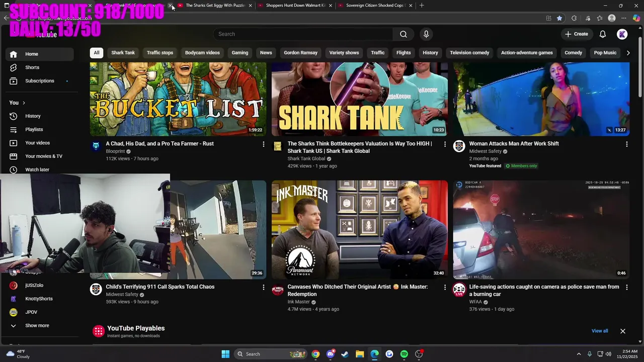Close the Shoppers Hunt Down Walmart tab
The width and height of the screenshot is (644, 362).
331,6
